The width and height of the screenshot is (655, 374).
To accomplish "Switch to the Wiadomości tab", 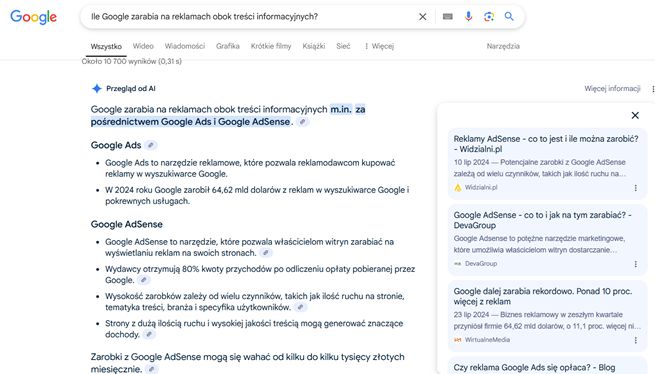I will click(185, 46).
